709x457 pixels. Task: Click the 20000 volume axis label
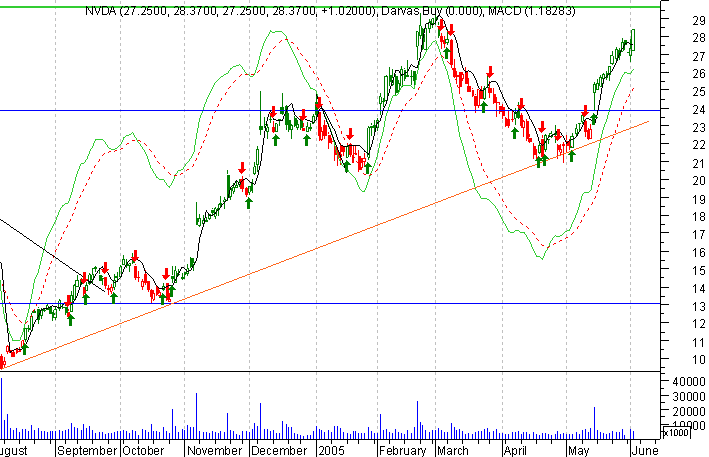(x=689, y=412)
